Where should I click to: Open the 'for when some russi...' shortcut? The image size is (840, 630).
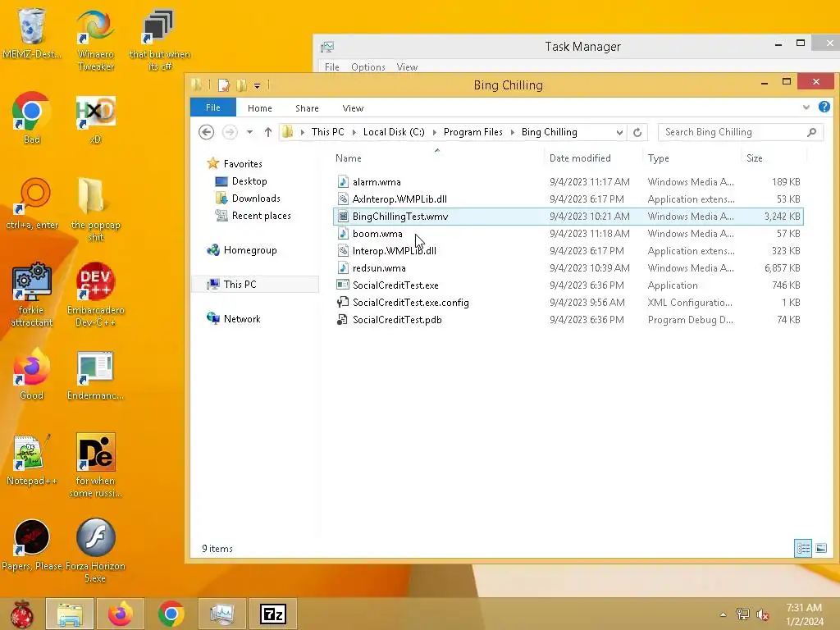[95, 465]
